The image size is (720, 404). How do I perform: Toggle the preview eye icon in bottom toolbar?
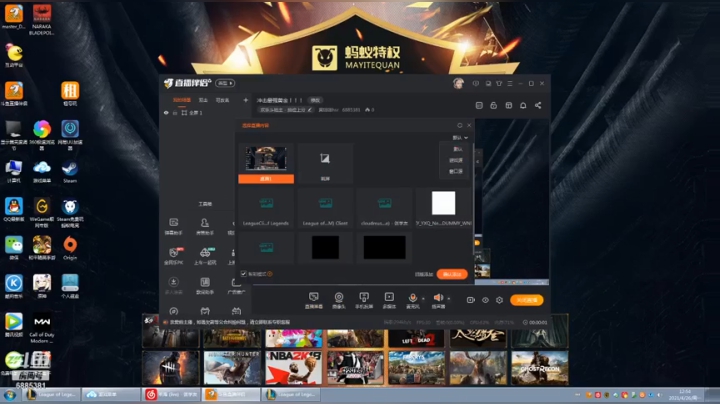[485, 300]
